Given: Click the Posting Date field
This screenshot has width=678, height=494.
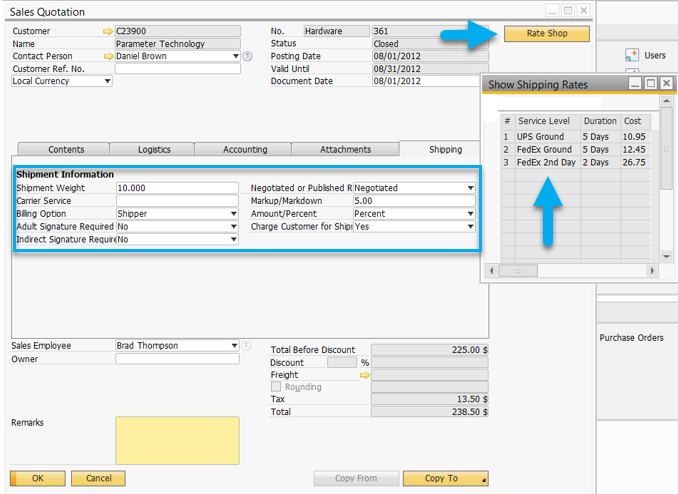Looking at the screenshot, I should (430, 56).
